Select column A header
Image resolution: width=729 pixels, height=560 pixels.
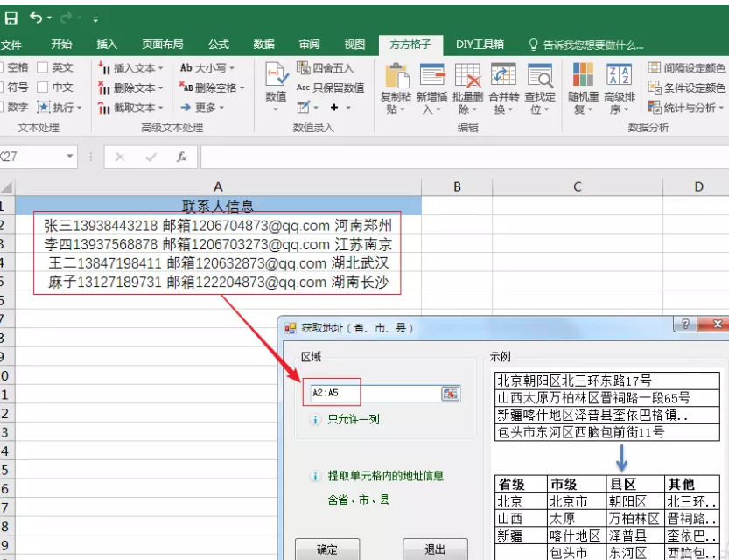[x=218, y=187]
